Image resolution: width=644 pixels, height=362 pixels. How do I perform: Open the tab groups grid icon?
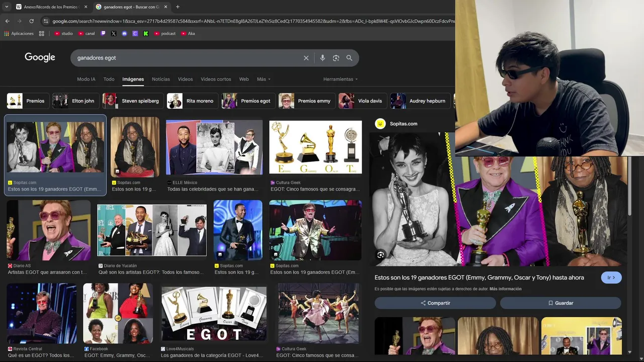pyautogui.click(x=42, y=34)
